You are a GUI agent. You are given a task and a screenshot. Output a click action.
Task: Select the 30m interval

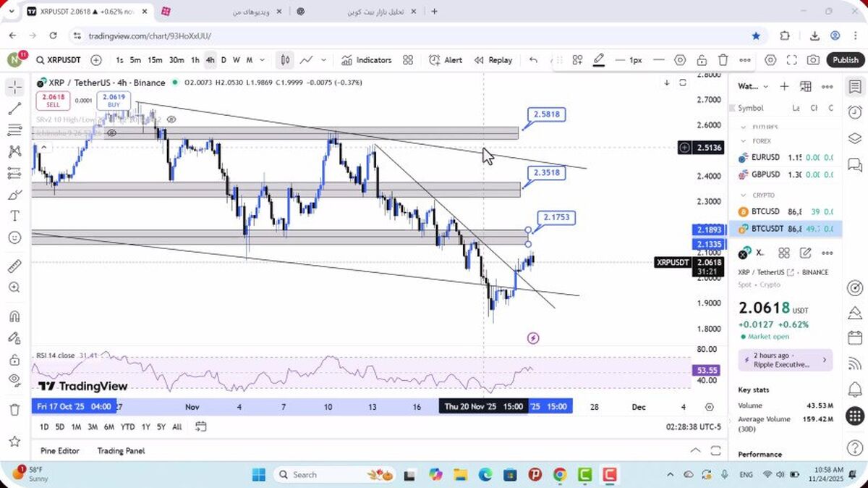coord(176,60)
